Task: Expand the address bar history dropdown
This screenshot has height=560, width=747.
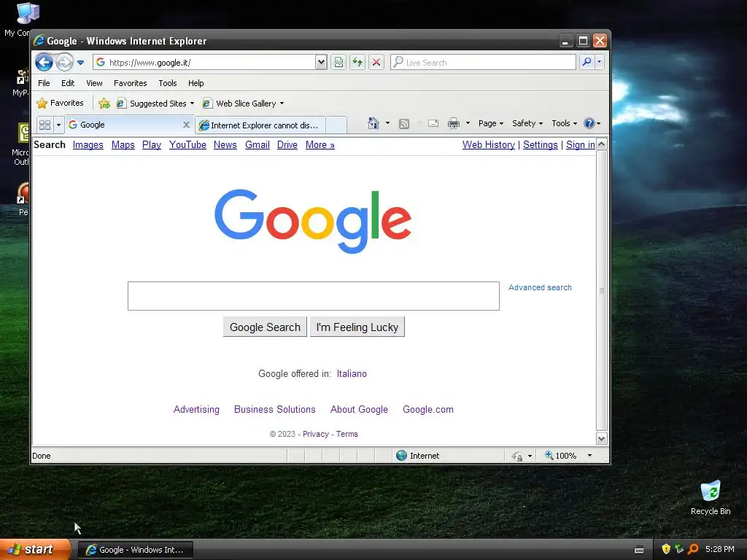Action: point(321,63)
